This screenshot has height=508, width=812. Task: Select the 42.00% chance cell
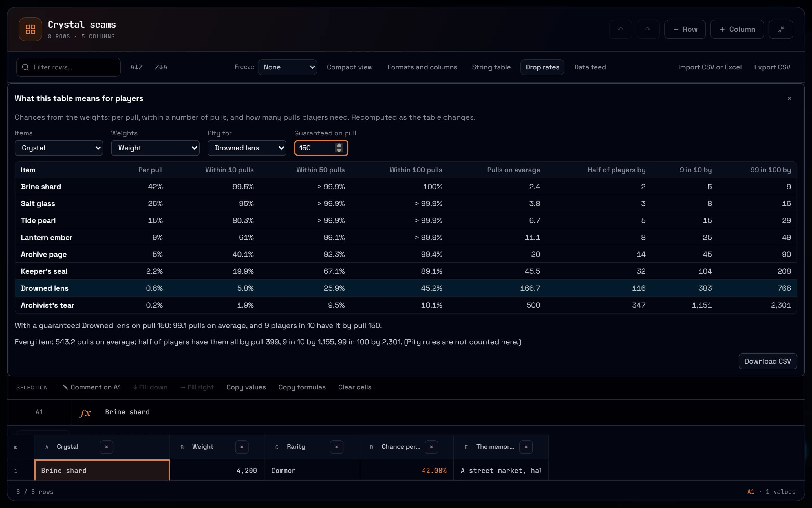click(x=406, y=470)
